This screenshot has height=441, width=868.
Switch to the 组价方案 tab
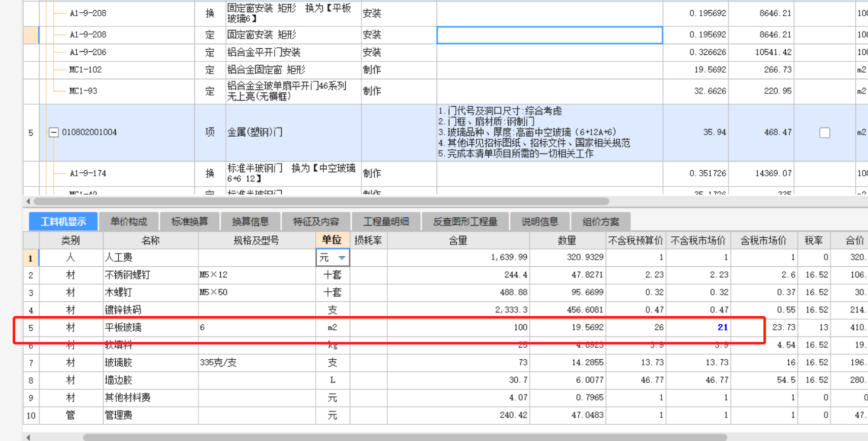click(x=600, y=222)
